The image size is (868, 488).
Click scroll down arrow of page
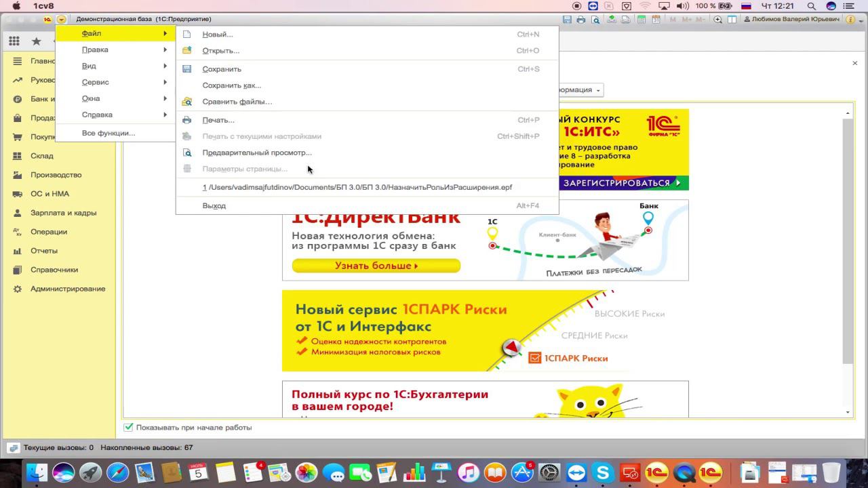point(848,413)
